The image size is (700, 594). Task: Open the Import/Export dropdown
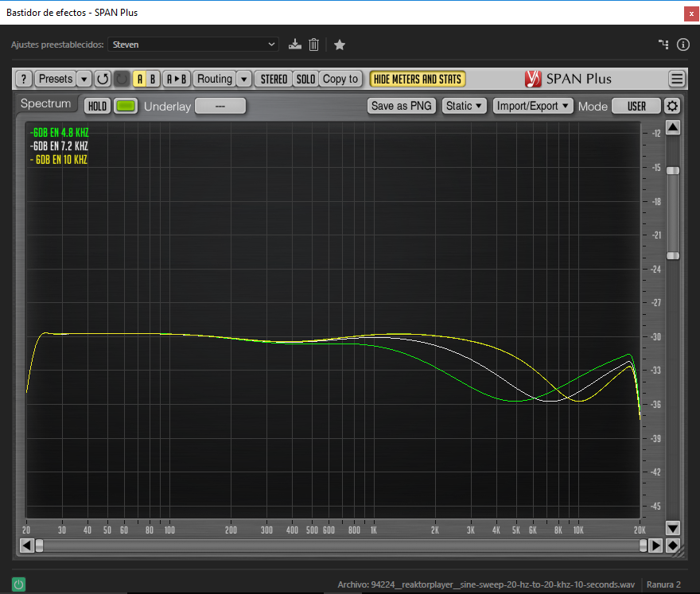(533, 106)
